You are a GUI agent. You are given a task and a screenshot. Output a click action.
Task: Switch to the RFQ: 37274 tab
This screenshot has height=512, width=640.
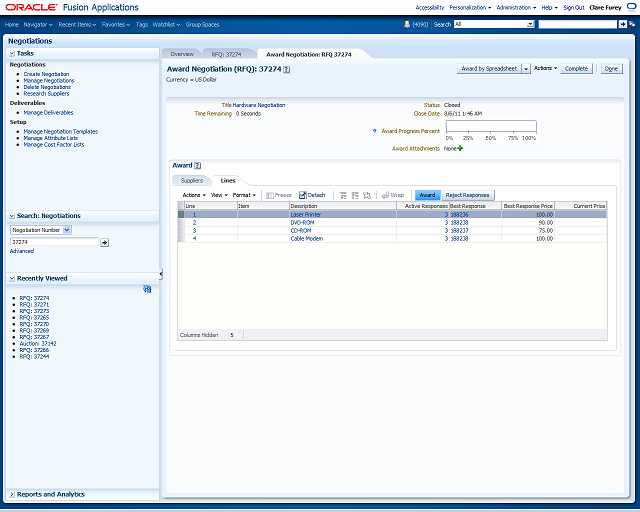[226, 54]
